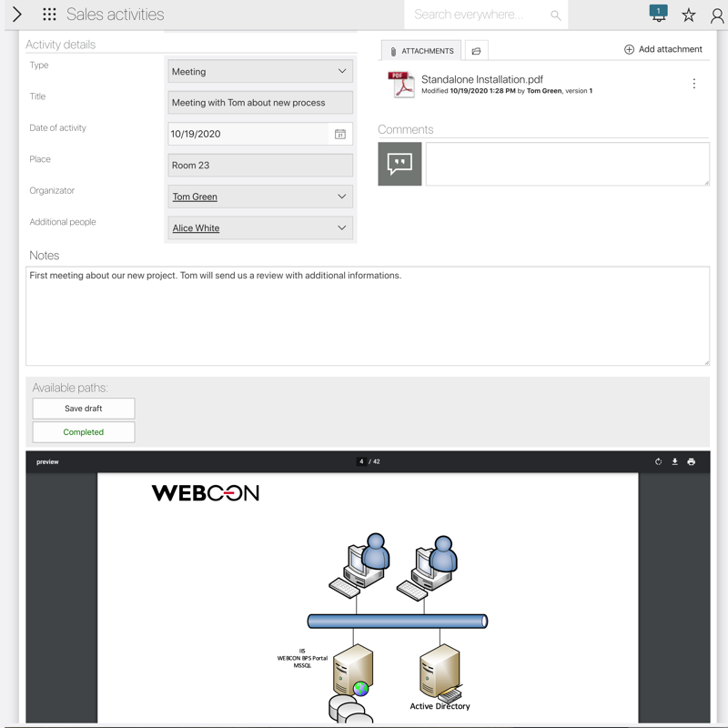
Task: Download the previewed PDF
Action: click(x=674, y=462)
